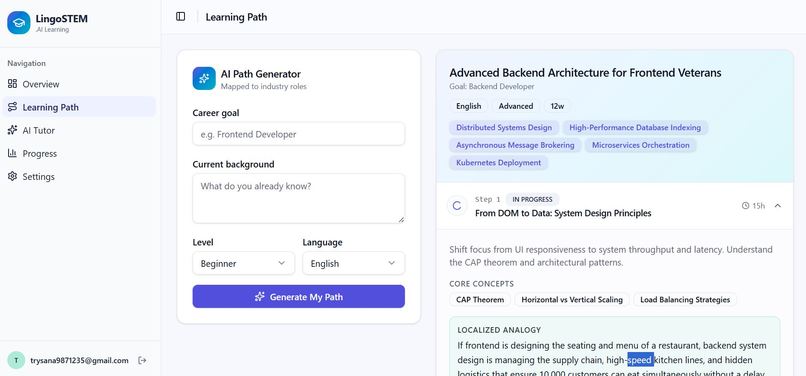Click the logout icon beside the email
The image size is (806, 376).
[x=142, y=361]
